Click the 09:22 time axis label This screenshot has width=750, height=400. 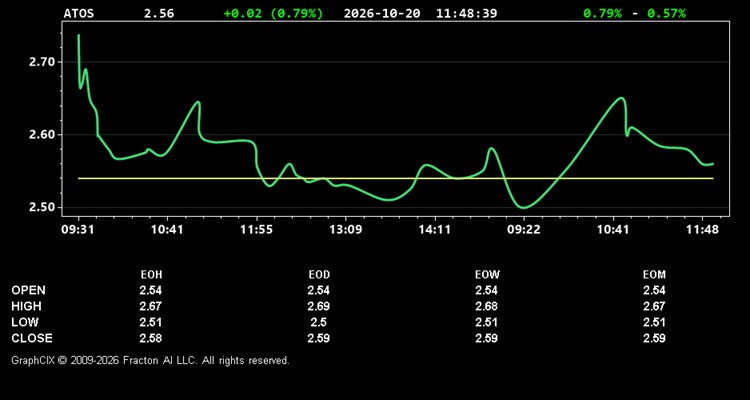524,230
